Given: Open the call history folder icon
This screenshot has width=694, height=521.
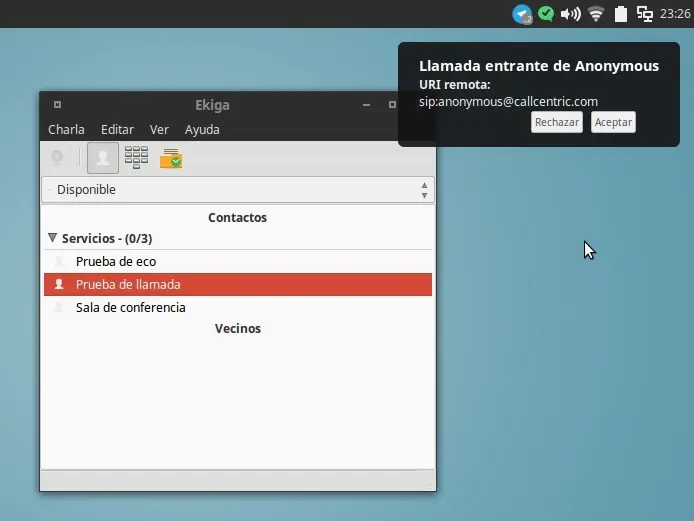Looking at the screenshot, I should click(x=171, y=158).
